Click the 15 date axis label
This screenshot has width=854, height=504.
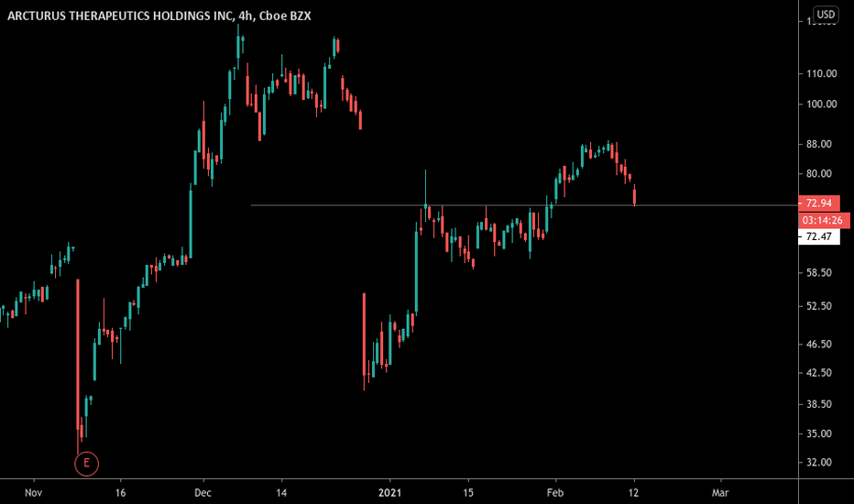468,493
